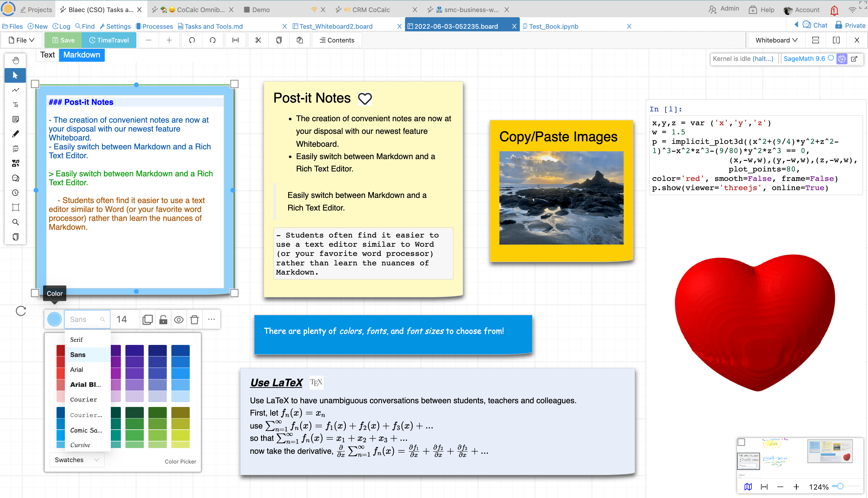
Task: Select the text tool in sidebar
Action: tap(15, 105)
